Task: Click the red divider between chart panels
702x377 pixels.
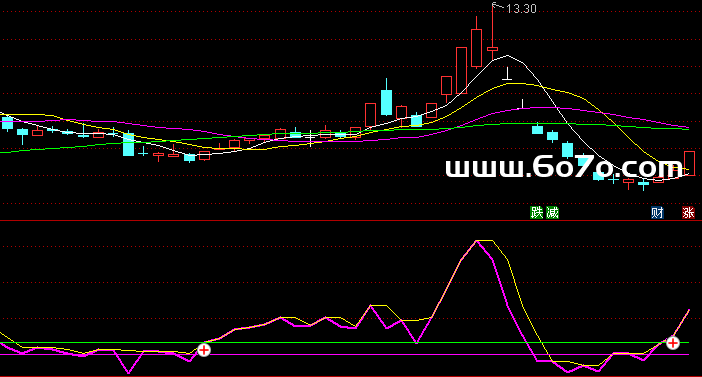Action: 351,220
